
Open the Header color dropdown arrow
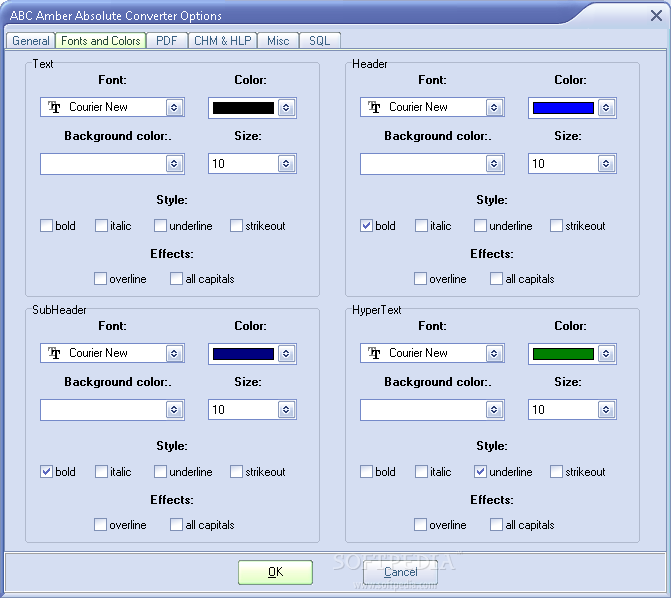pyautogui.click(x=606, y=107)
